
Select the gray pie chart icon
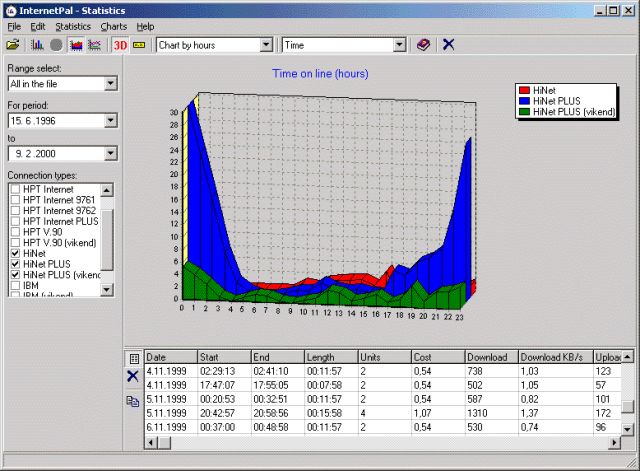coord(57,45)
